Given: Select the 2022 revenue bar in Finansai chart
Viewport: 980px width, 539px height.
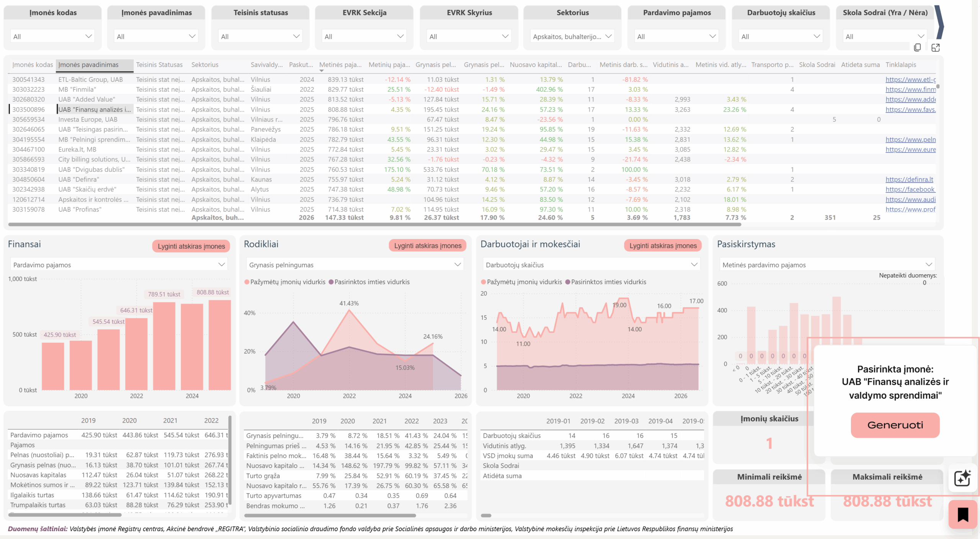Looking at the screenshot, I should [136, 354].
